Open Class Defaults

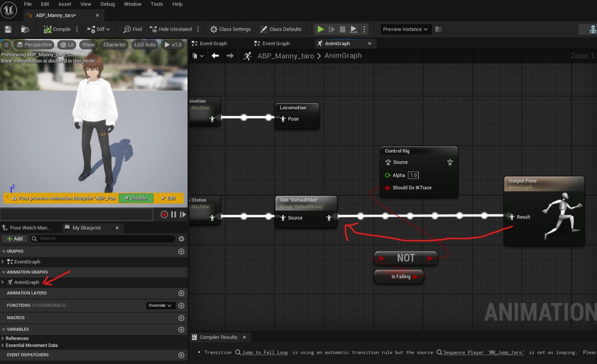[281, 29]
